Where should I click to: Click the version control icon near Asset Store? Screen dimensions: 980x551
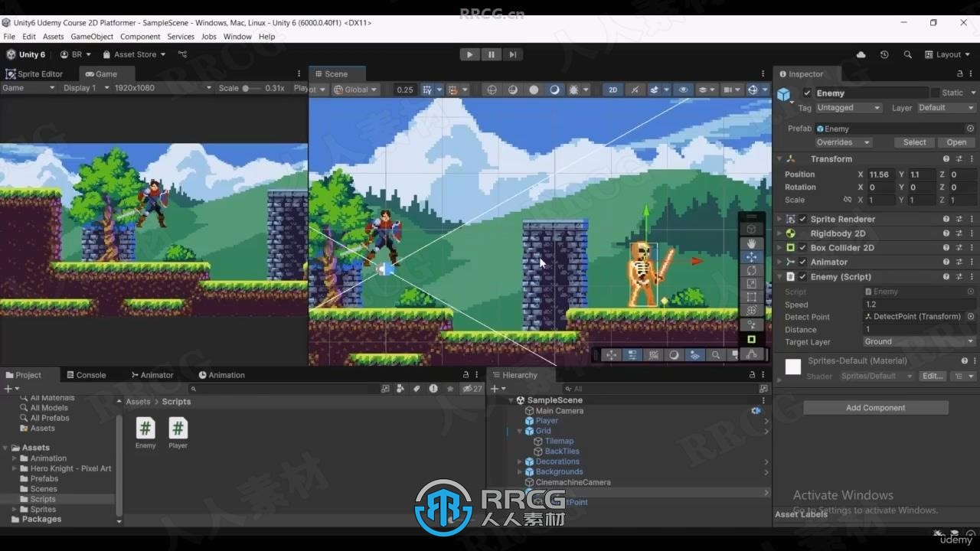(182, 54)
